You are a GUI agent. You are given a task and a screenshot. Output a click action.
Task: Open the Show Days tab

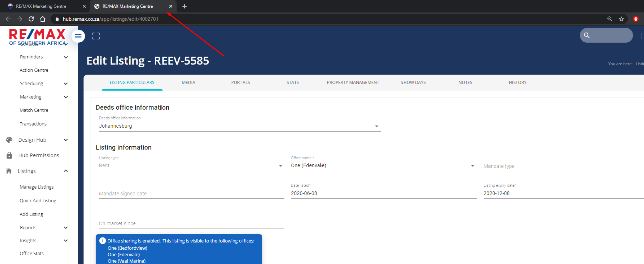pyautogui.click(x=413, y=82)
